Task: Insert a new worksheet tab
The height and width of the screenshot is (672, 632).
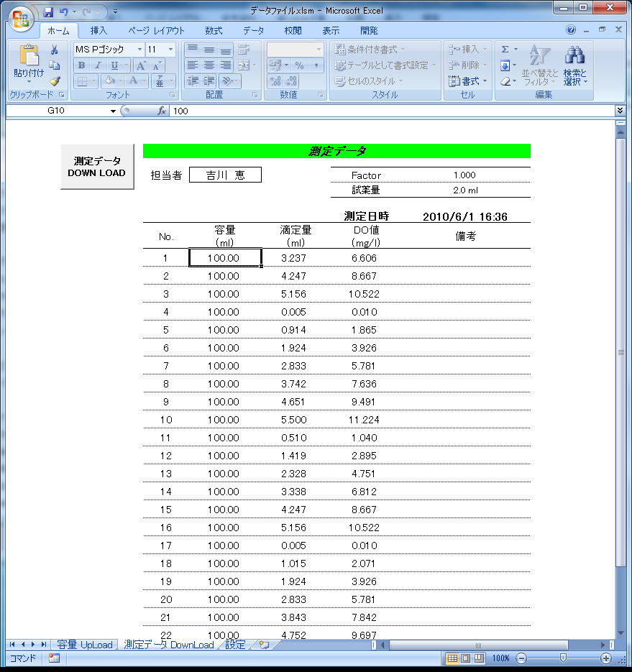Action: pos(264,645)
